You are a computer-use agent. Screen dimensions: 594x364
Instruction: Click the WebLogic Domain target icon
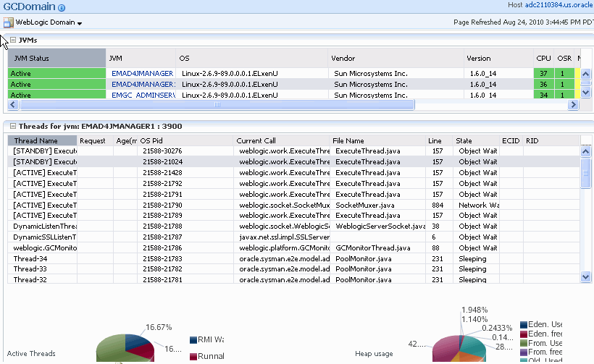pyautogui.click(x=9, y=22)
